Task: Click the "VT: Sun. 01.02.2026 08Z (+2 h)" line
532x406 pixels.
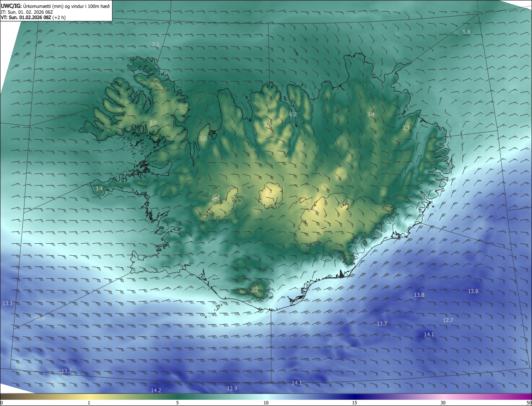Action: pos(33,17)
